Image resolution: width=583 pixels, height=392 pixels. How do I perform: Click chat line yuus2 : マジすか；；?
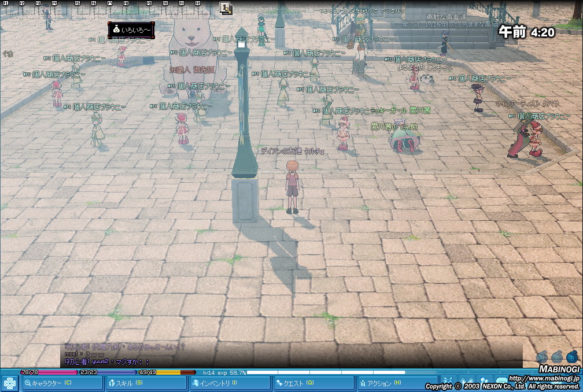tap(107, 361)
